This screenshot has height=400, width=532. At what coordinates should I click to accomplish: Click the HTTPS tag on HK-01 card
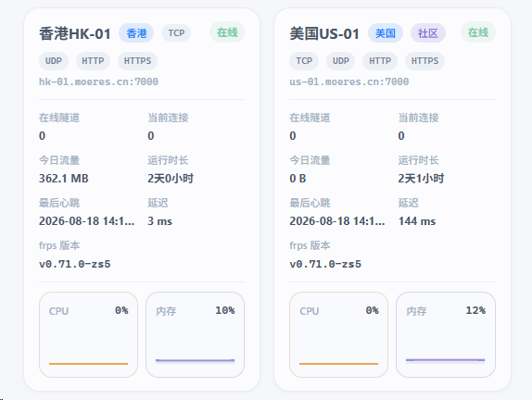click(x=137, y=61)
